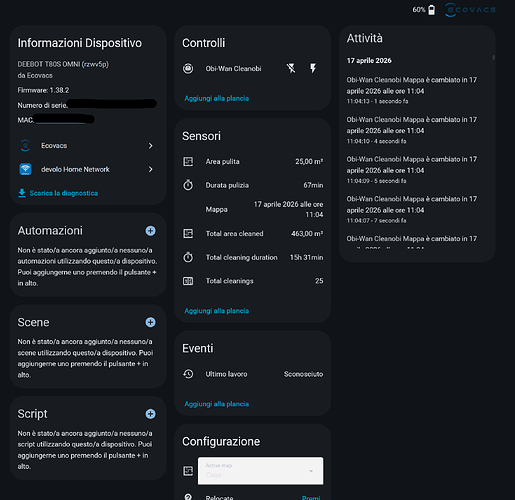
Task: Expand the devolo Home Network chevron
Action: tap(151, 169)
